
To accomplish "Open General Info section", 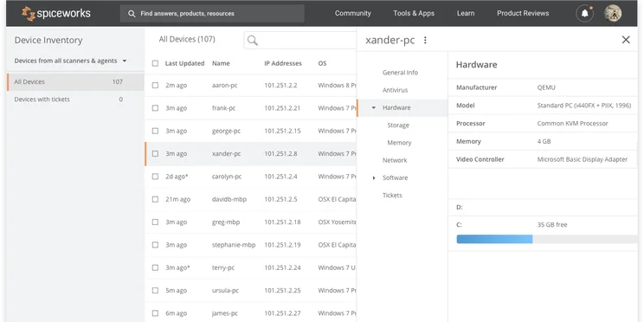I will click(400, 73).
